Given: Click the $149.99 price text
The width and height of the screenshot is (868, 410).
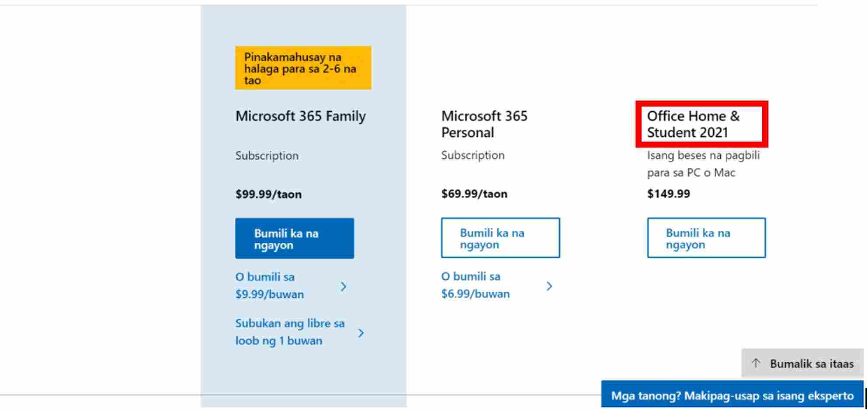Looking at the screenshot, I should click(668, 194).
